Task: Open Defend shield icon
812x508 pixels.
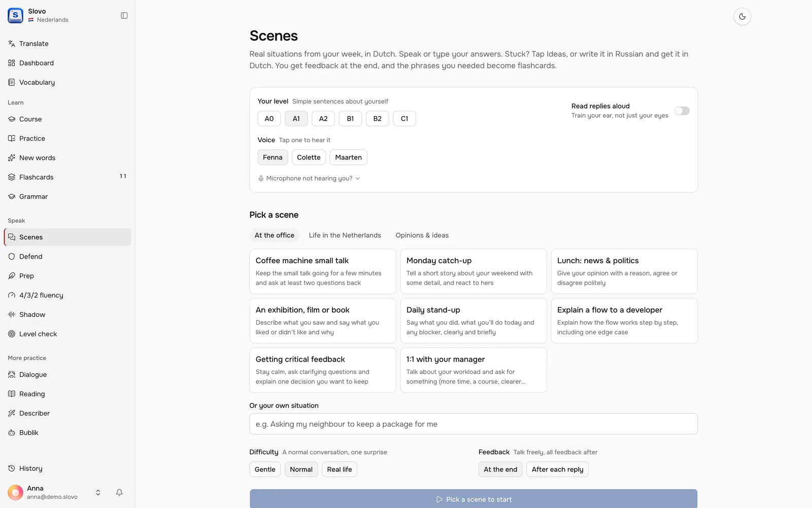Action: [12, 257]
